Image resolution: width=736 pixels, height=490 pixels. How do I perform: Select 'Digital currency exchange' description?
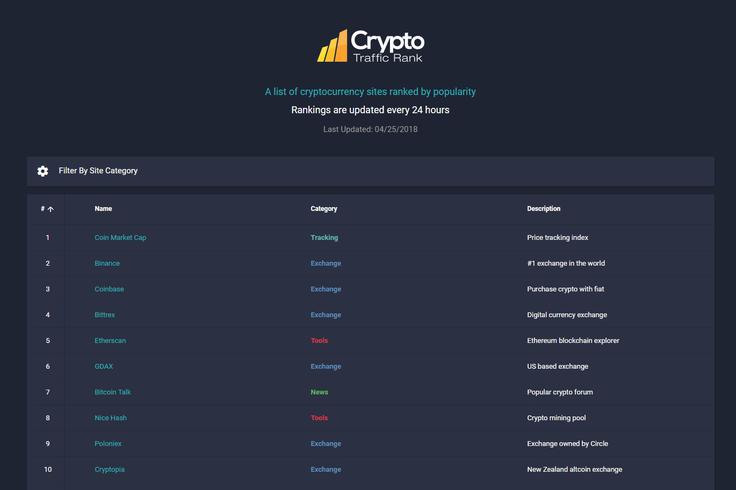(x=567, y=315)
